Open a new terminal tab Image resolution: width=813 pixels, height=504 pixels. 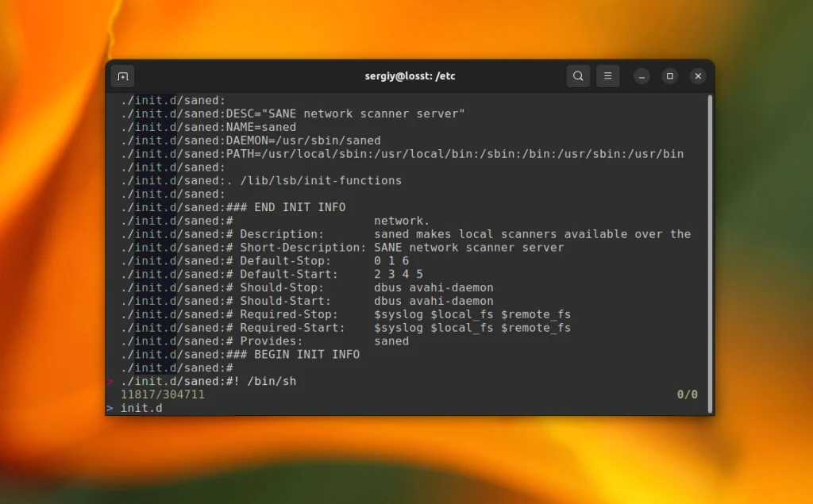click(x=123, y=76)
